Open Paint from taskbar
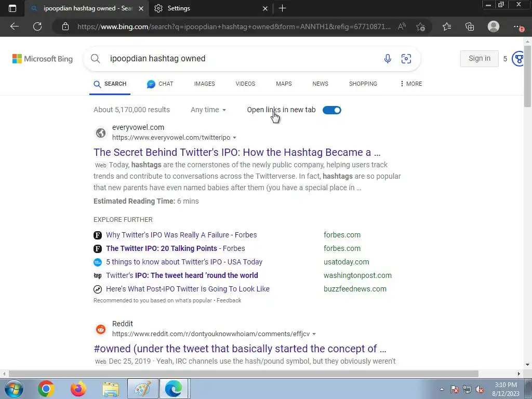 tap(143, 389)
